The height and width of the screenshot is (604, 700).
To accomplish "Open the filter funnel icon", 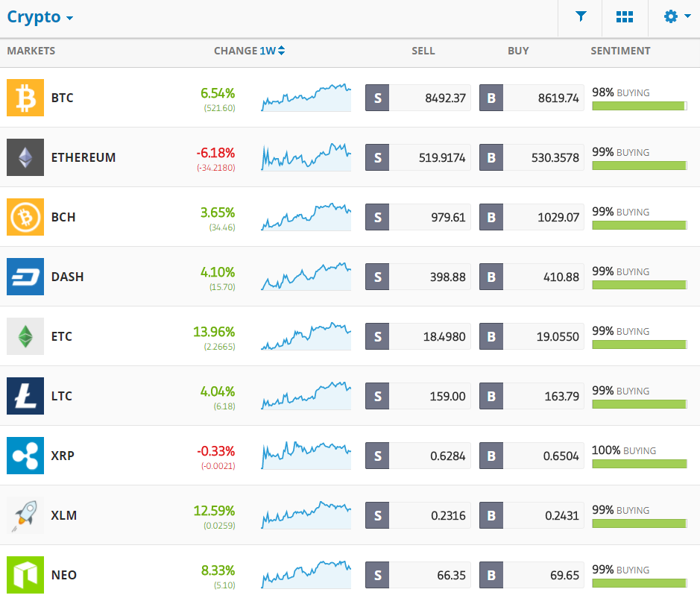I will coord(581,16).
